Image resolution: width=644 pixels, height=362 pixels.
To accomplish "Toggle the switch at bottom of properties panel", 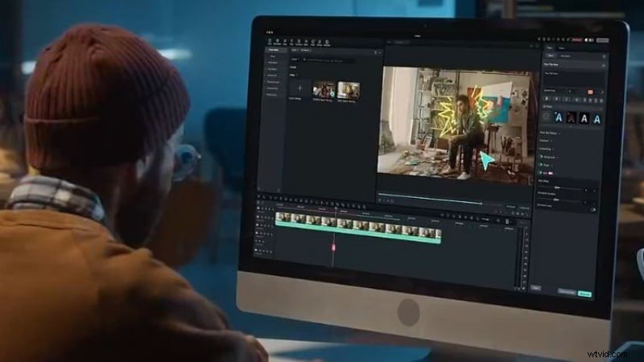I will tap(592, 209).
